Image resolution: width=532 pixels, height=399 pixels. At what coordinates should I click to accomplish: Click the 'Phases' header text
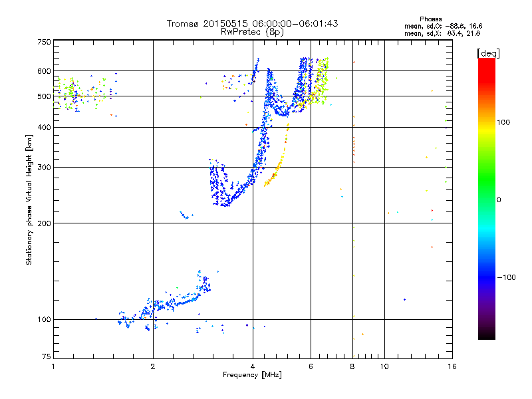[x=430, y=19]
